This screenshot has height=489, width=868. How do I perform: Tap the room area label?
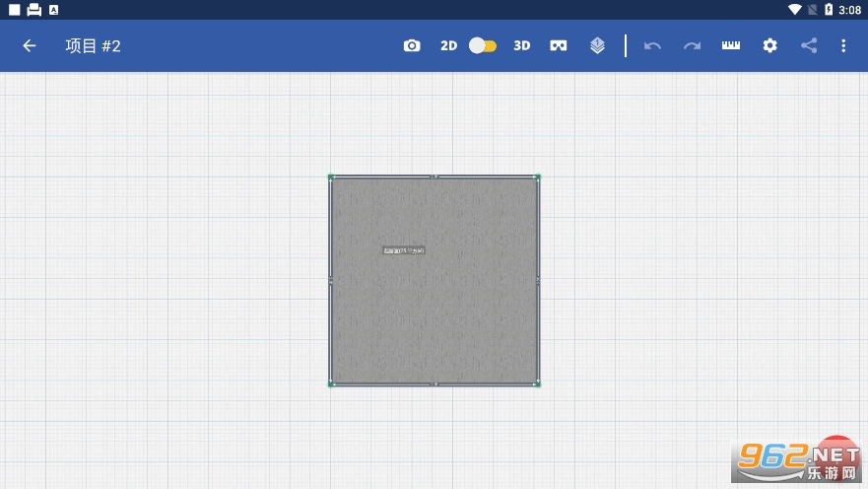(404, 250)
